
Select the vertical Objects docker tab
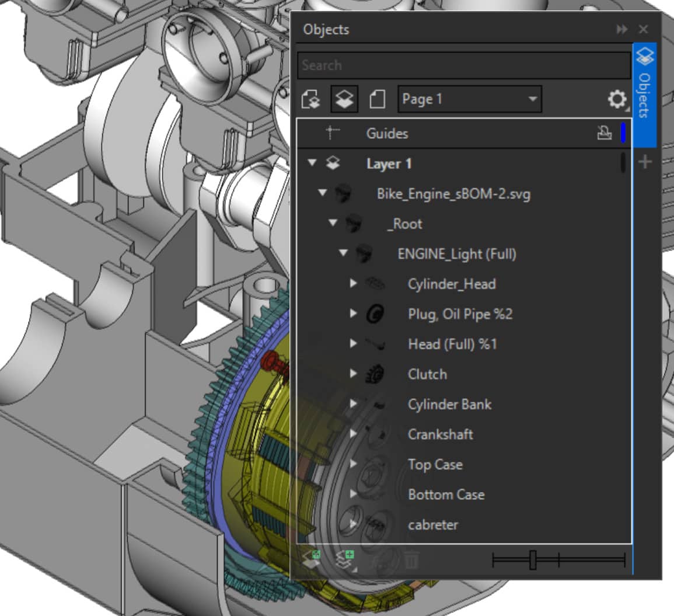coord(644,88)
